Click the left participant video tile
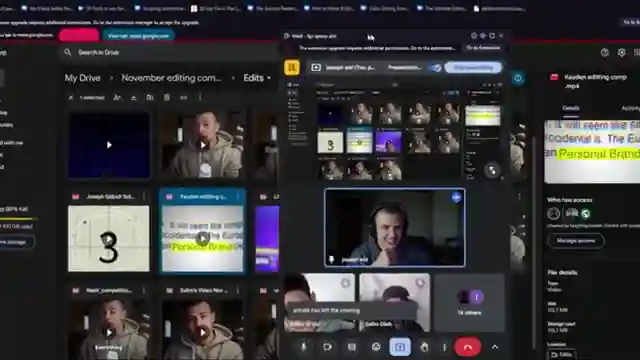Viewport: 640px width, 360px height. pos(320,302)
